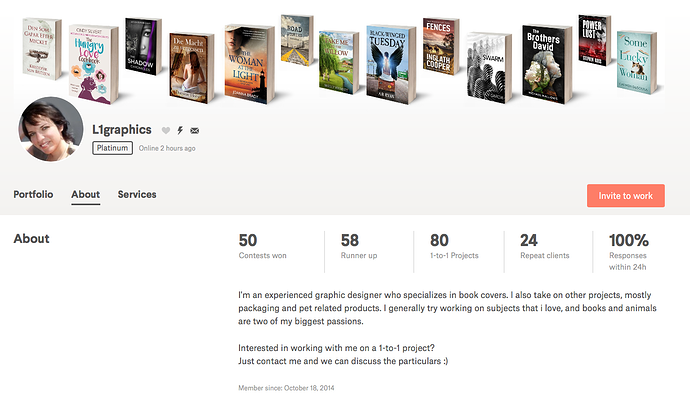Viewport: 690px width, 403px height.
Task: Click the L1graphics designer name
Action: [122, 130]
